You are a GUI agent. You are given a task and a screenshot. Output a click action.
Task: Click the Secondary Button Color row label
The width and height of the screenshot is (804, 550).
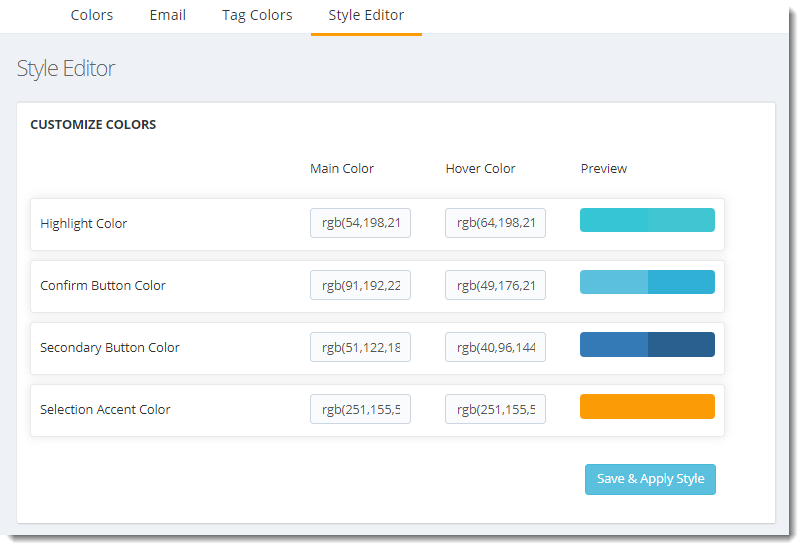pyautogui.click(x=110, y=348)
